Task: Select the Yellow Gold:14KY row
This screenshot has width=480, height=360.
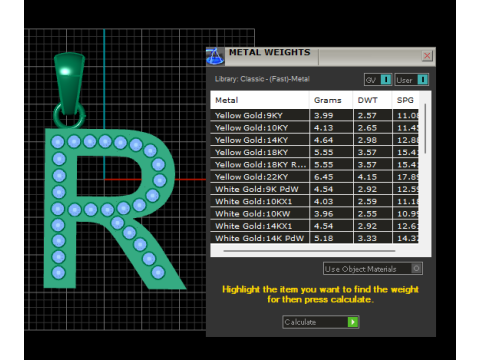Action: point(314,140)
